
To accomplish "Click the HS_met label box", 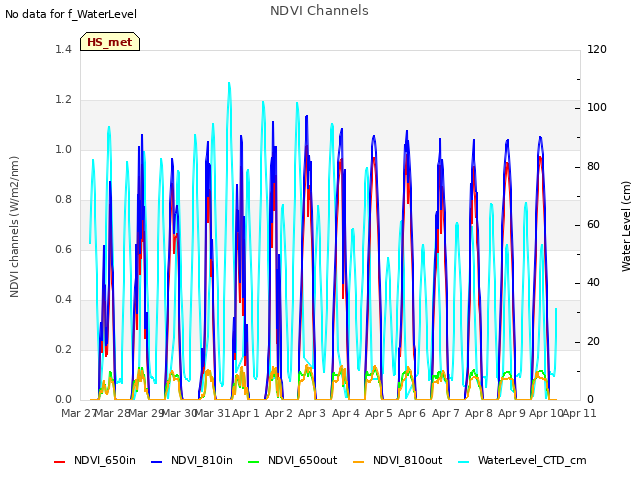I will (x=110, y=42).
